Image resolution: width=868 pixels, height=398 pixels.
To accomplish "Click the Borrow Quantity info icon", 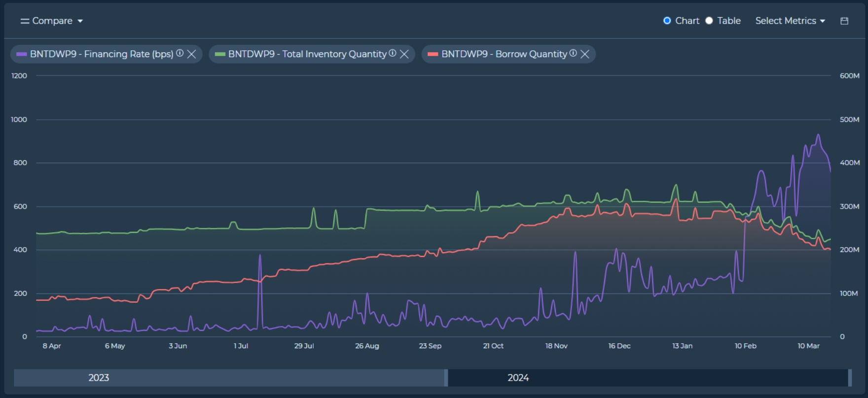I will tap(573, 53).
